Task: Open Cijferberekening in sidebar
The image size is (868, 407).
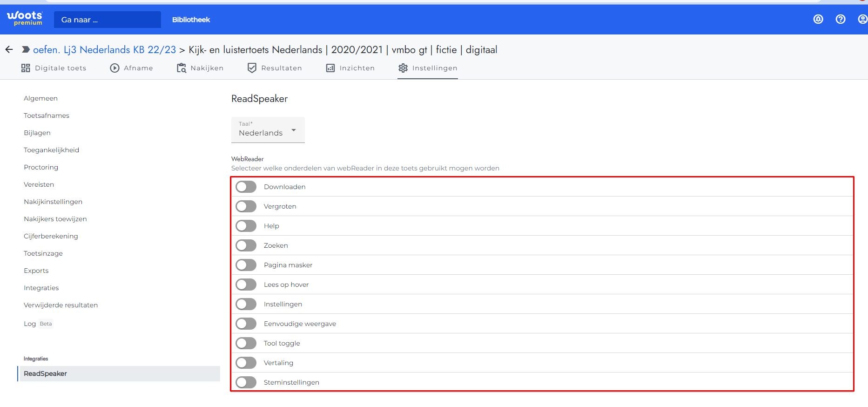Action: (x=51, y=236)
